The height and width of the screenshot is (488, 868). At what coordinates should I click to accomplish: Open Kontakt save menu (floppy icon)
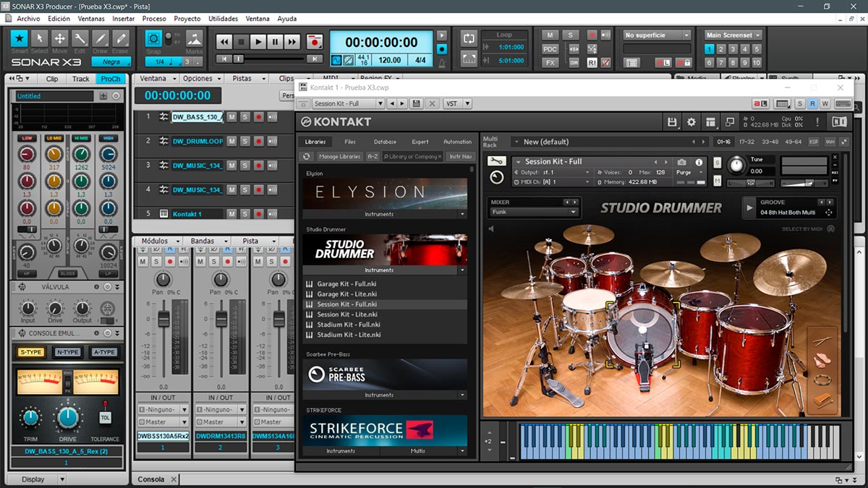point(672,122)
